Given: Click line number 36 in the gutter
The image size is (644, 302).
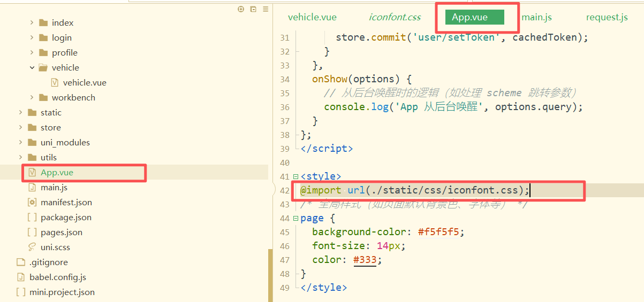Looking at the screenshot, I should pyautogui.click(x=284, y=107).
